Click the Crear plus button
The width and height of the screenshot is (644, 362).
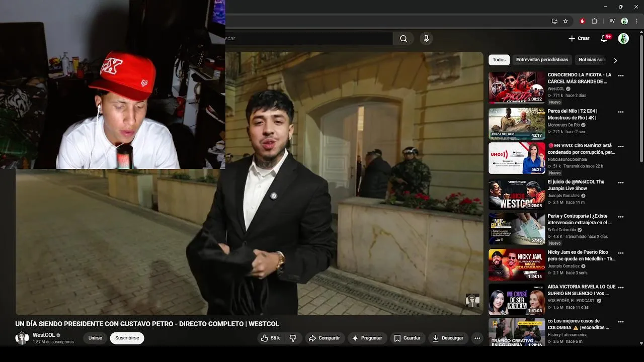pos(579,38)
